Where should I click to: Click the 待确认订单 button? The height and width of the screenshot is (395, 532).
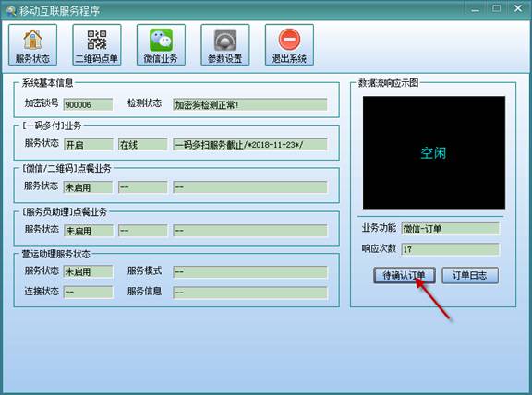(405, 275)
